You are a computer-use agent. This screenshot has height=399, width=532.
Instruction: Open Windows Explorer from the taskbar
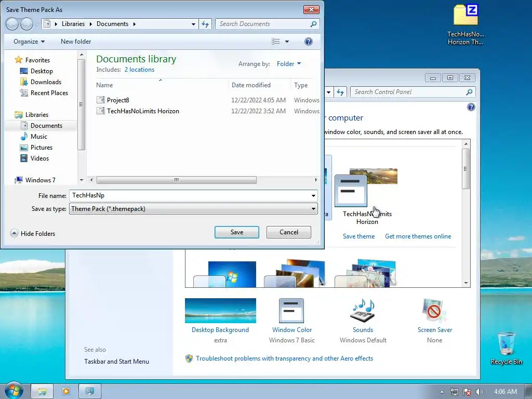[x=42, y=391]
